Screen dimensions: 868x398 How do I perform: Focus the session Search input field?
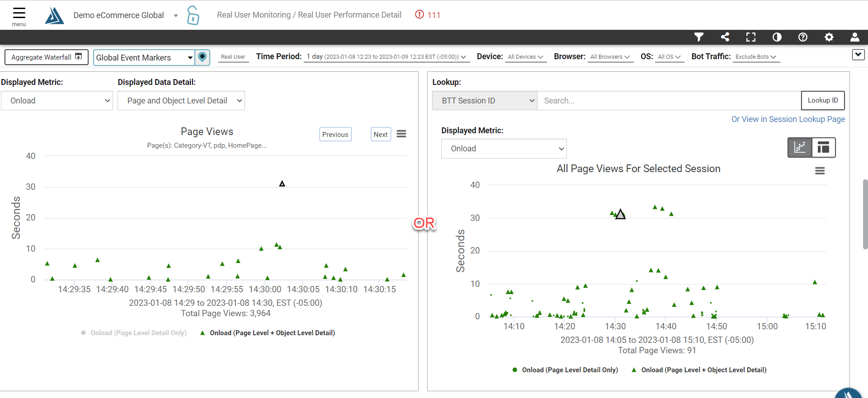coord(669,101)
